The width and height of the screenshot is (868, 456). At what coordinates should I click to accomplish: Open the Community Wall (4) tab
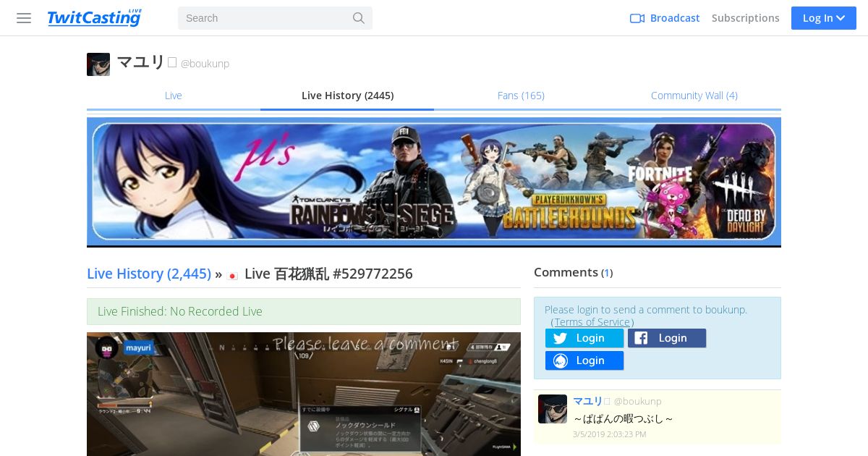click(694, 96)
